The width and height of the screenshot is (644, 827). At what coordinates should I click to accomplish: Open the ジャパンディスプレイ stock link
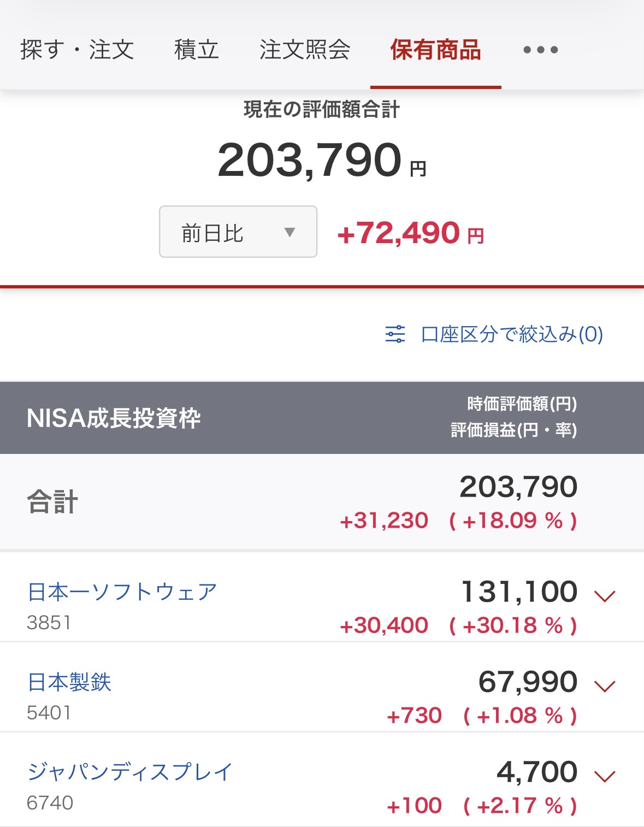coord(130,772)
